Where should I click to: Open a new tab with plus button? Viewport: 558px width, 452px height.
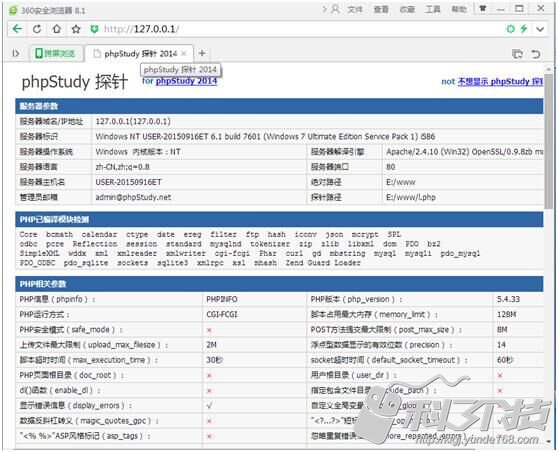coord(202,53)
